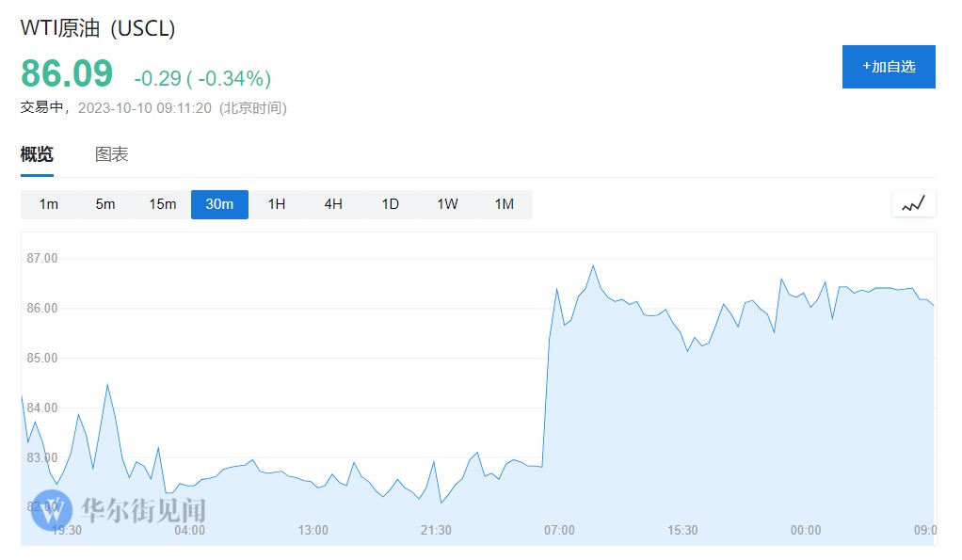The height and width of the screenshot is (560, 962).
Task: Click the 86.09 current price
Action: point(67,73)
